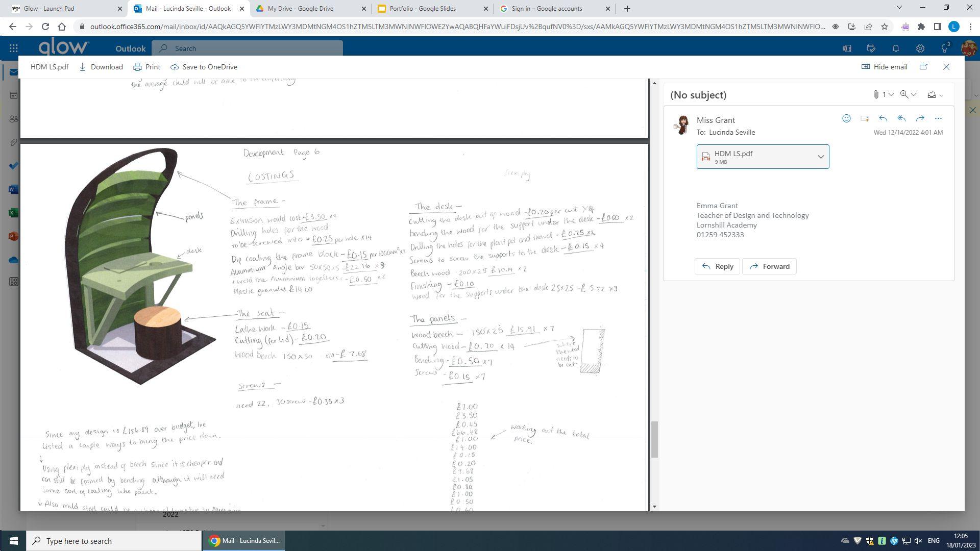
Task: Click the reply-all double arrow icon
Action: click(901, 118)
